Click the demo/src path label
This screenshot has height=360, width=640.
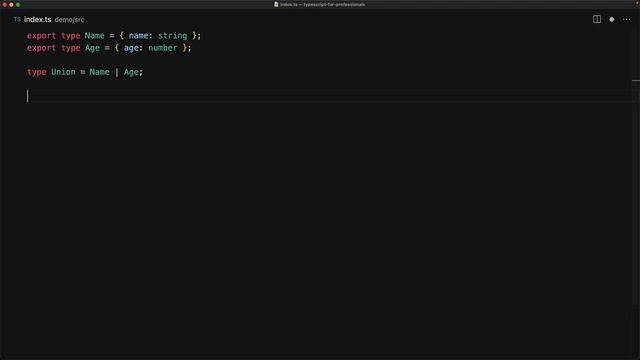click(x=69, y=20)
